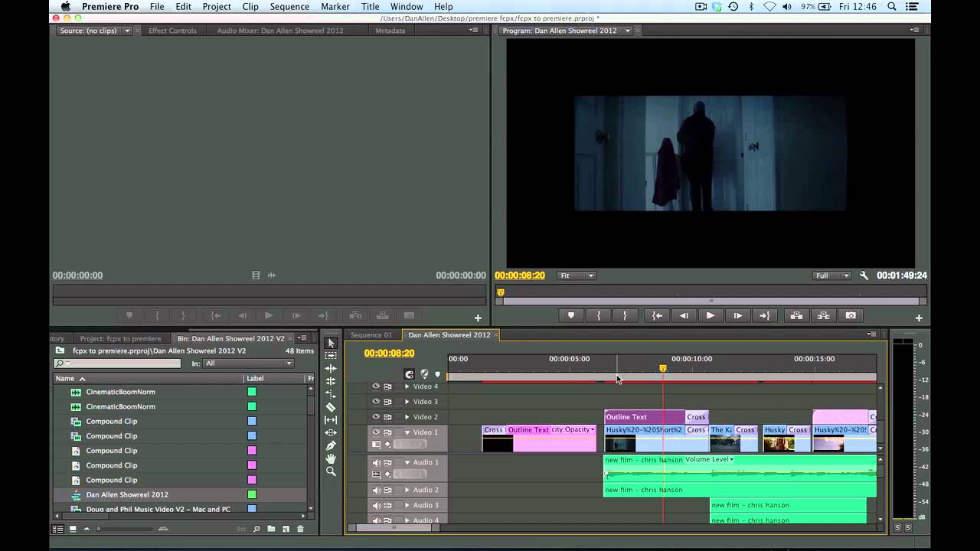The height and width of the screenshot is (551, 980).
Task: Expand the Video 3 track
Action: tap(407, 402)
